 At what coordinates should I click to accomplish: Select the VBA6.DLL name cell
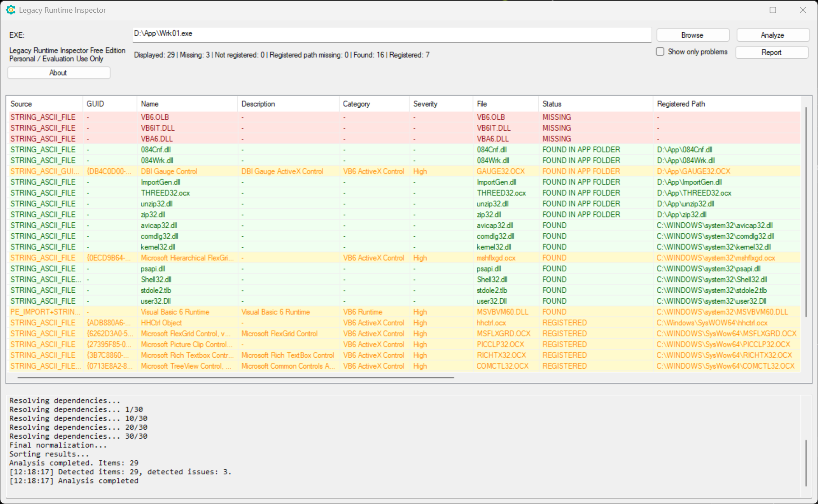(x=187, y=139)
